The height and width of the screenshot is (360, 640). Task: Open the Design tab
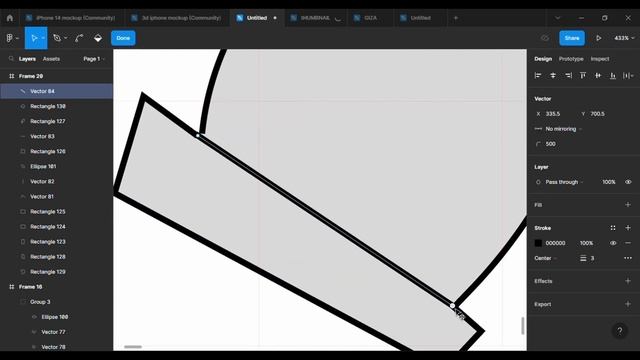tap(543, 59)
